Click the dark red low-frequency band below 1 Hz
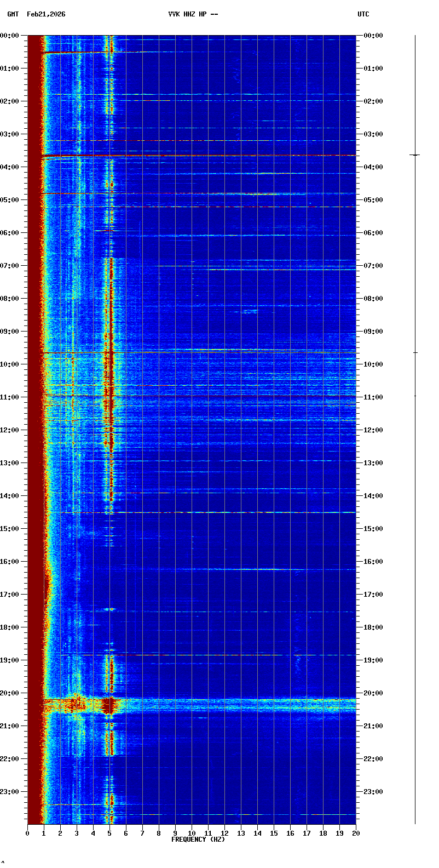The height and width of the screenshot is (868, 439). 34,438
